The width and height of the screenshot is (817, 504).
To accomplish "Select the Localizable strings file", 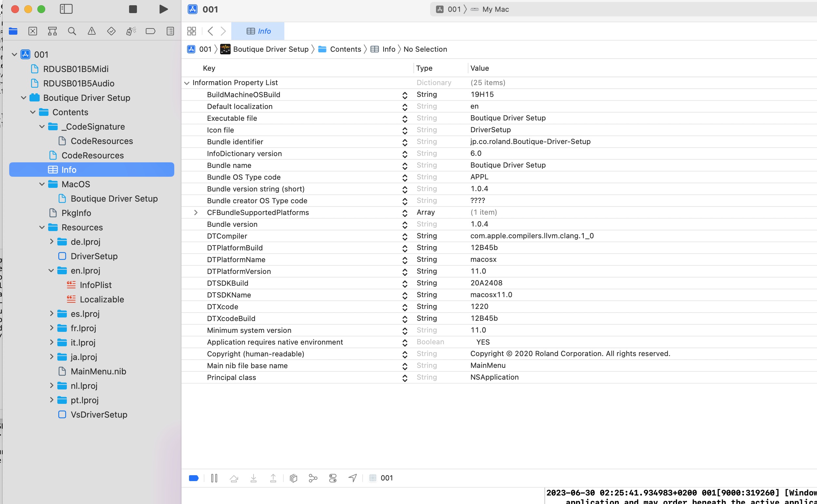I will pyautogui.click(x=95, y=299).
